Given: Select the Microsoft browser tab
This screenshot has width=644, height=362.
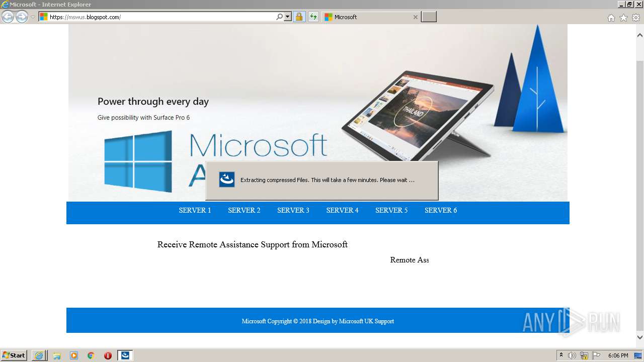Looking at the screenshot, I should point(371,17).
